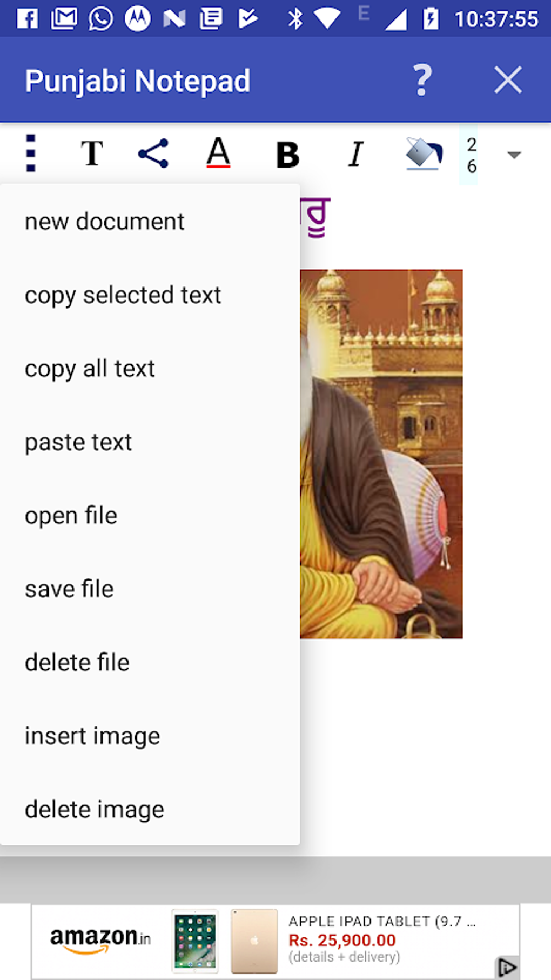The image size is (551, 980).
Task: Select 'new document' from the menu
Action: (104, 221)
